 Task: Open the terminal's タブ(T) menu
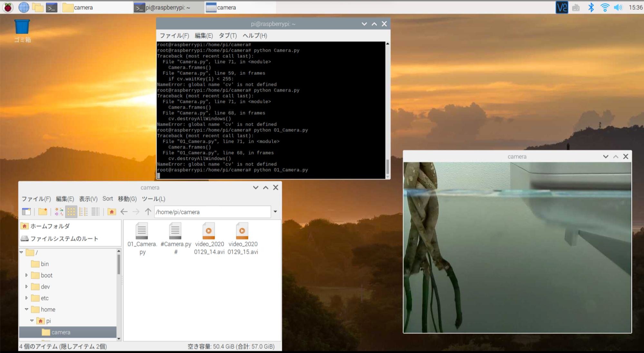coord(227,36)
